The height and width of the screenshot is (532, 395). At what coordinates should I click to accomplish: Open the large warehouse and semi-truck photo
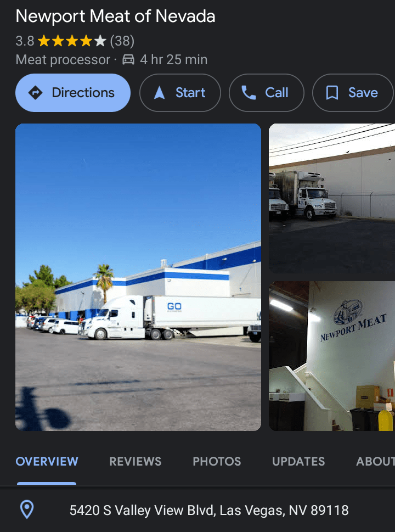138,277
